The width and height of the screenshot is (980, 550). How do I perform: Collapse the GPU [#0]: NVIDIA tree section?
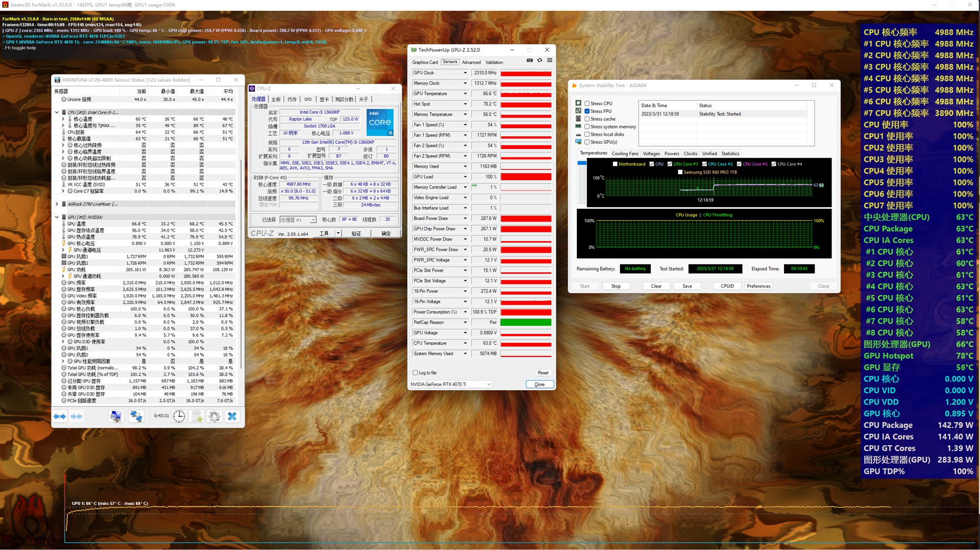click(x=57, y=217)
